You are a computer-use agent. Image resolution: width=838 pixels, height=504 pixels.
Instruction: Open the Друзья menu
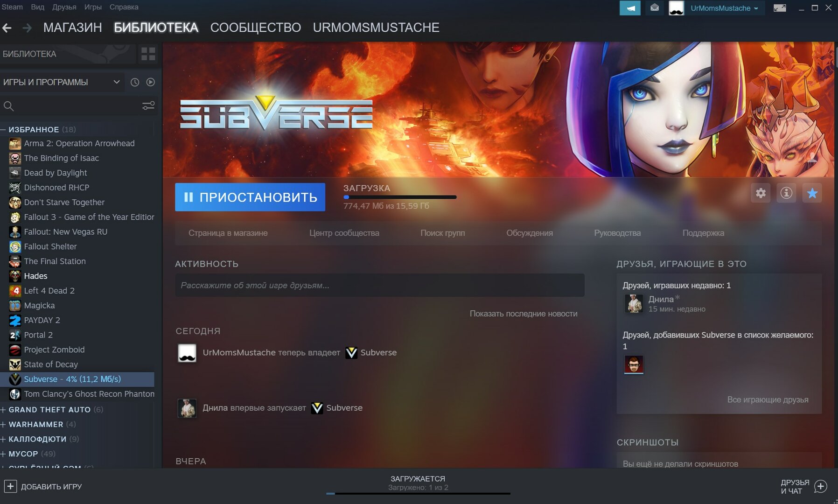[64, 7]
